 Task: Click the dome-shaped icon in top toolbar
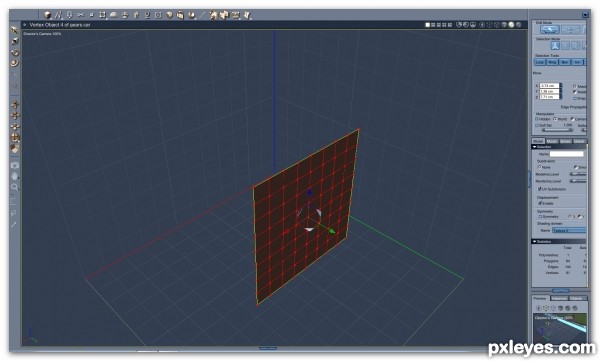point(114,15)
